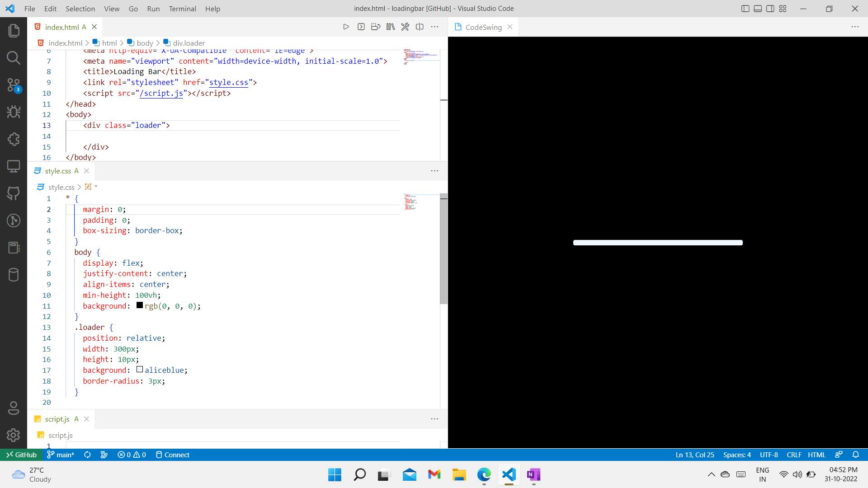Click Spaces: 4 indentation setting

[737, 455]
